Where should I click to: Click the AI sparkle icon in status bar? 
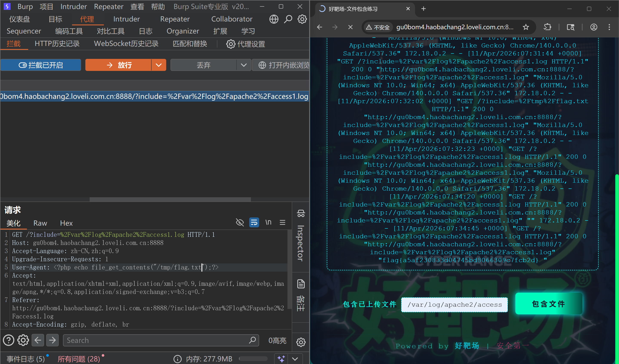[281, 359]
